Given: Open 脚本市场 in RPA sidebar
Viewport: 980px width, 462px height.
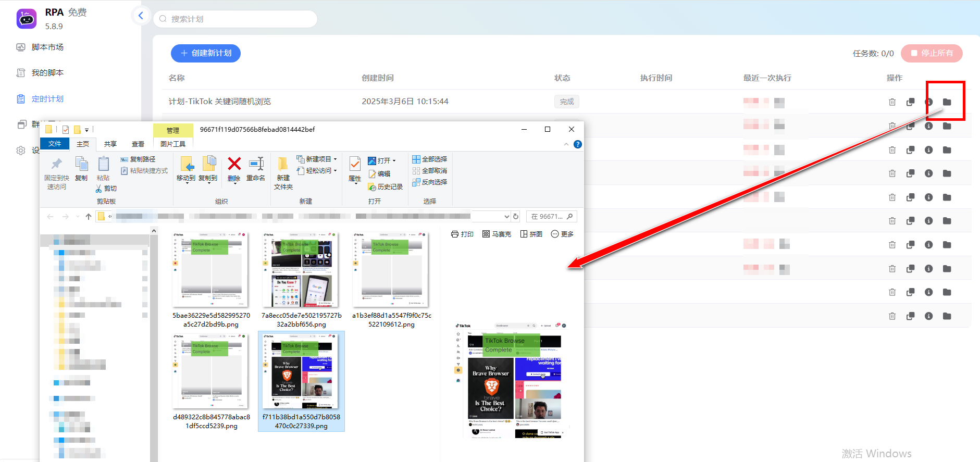Looking at the screenshot, I should click(47, 47).
